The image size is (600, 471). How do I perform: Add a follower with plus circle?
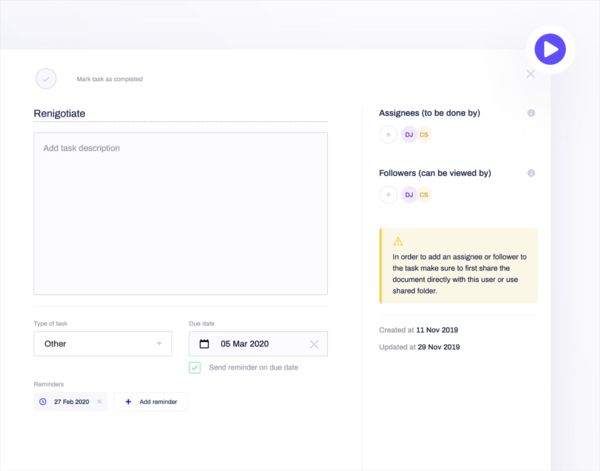click(x=388, y=195)
